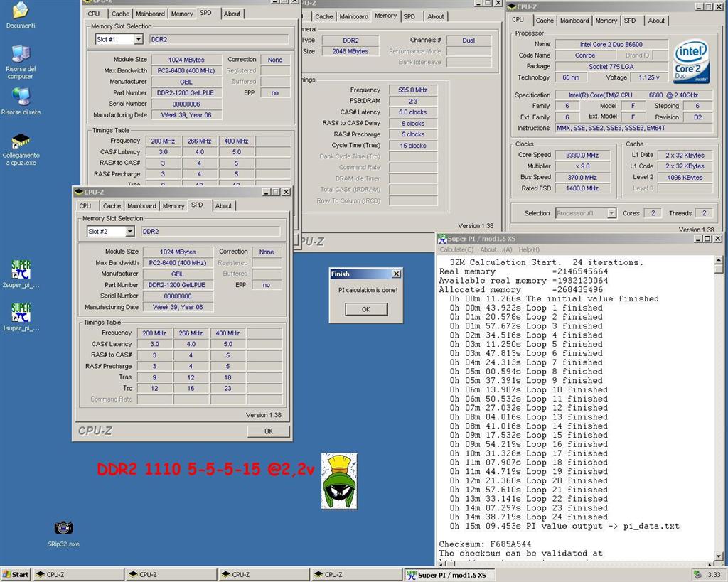Screen dimensions: 728x582
Task: Open About...(A) menu in Super PI
Action: 496,249
